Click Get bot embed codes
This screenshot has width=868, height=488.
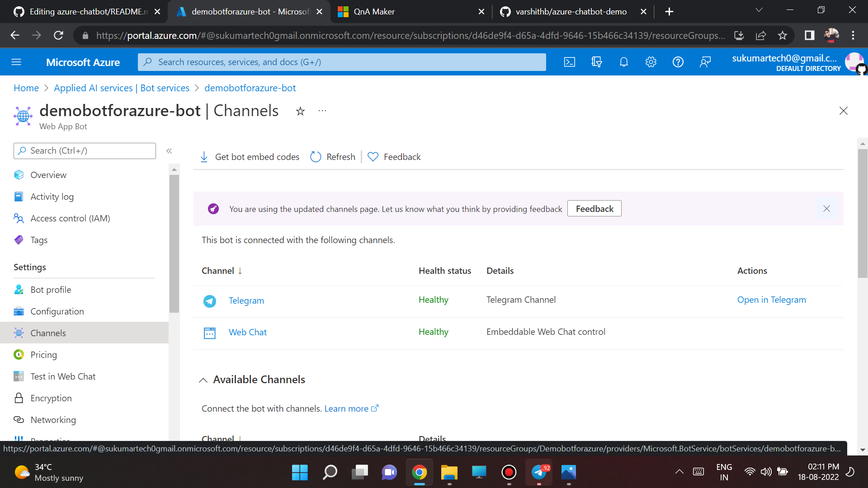point(250,157)
